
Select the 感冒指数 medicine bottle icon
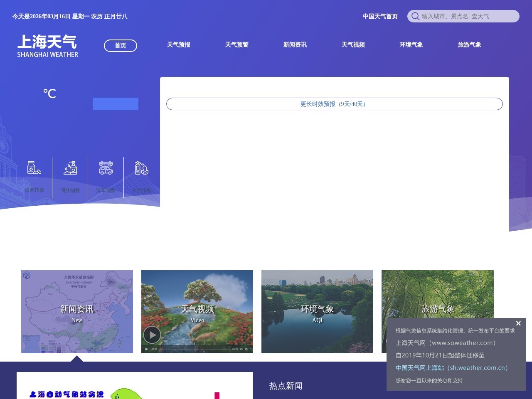(x=34, y=168)
